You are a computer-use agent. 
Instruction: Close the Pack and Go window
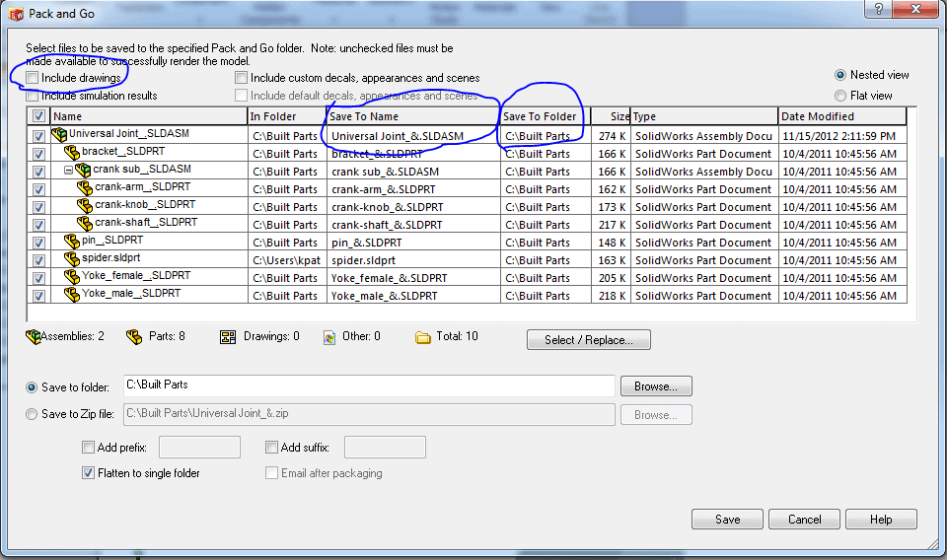(915, 9)
